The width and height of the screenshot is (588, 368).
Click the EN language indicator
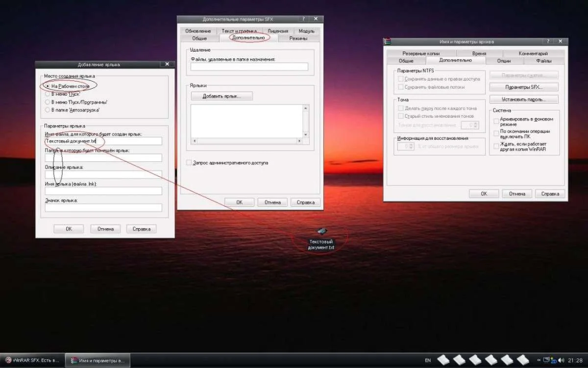(x=428, y=360)
